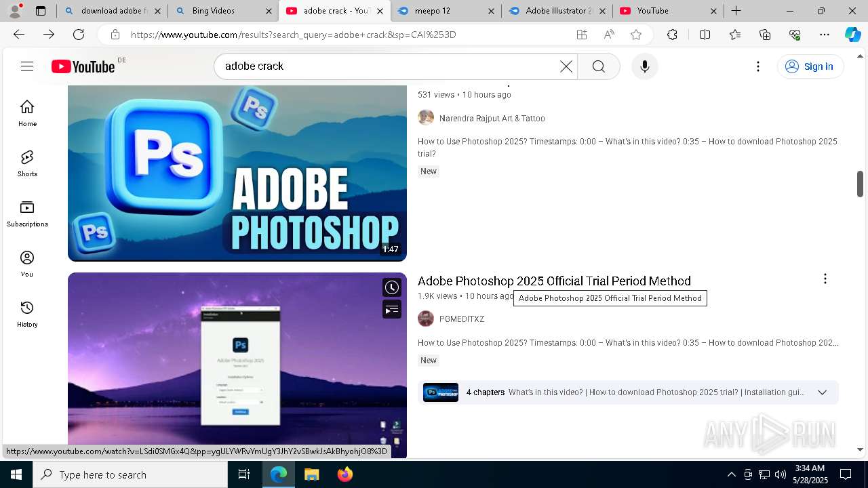Image resolution: width=868 pixels, height=488 pixels.
Task: Click description text of PGMEDITXZ video
Action: tap(627, 343)
